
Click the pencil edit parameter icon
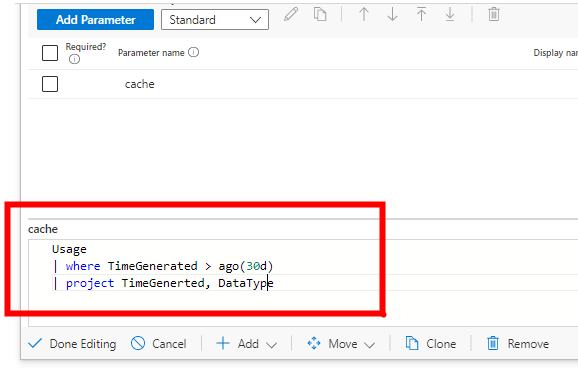291,14
